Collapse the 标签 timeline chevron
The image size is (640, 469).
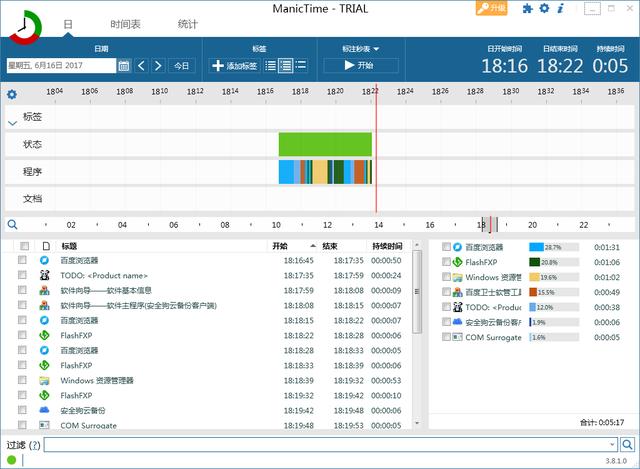tap(13, 123)
